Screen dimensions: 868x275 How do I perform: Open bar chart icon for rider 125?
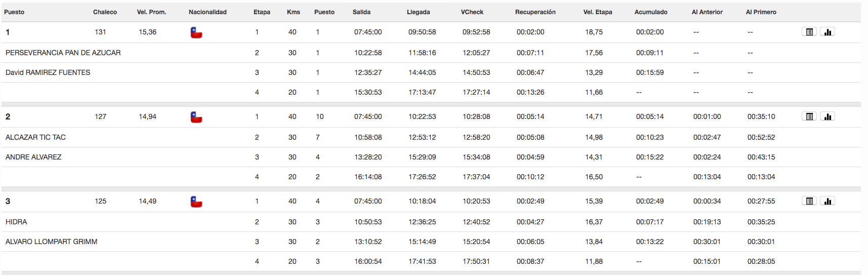click(828, 201)
